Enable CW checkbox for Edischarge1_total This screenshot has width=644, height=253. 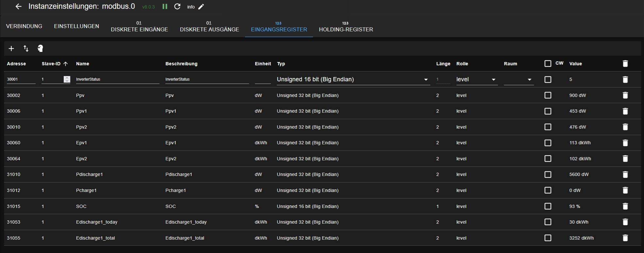[548, 238]
